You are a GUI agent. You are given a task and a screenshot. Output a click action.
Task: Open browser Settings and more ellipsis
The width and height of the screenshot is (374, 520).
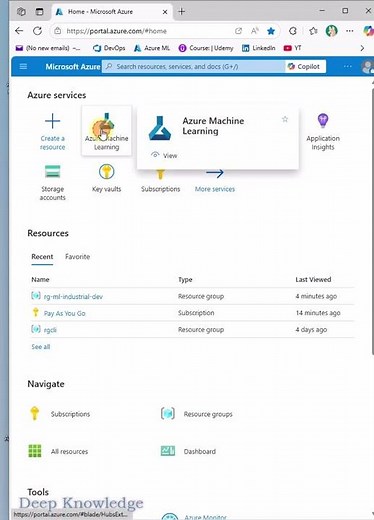349,31
